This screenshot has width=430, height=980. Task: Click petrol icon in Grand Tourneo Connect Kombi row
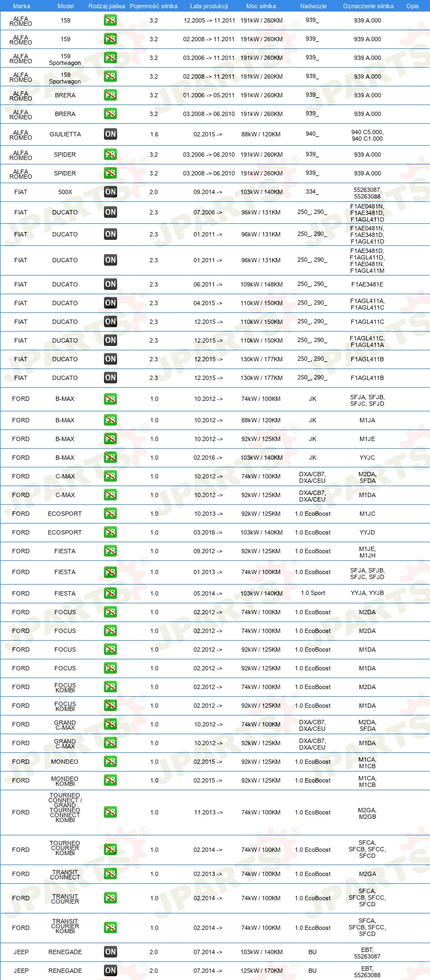click(111, 812)
